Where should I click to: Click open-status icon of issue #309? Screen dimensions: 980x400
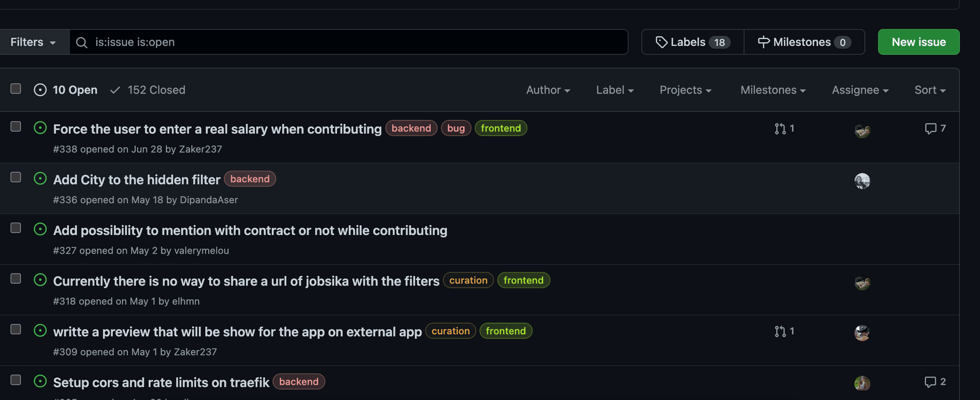point(40,330)
